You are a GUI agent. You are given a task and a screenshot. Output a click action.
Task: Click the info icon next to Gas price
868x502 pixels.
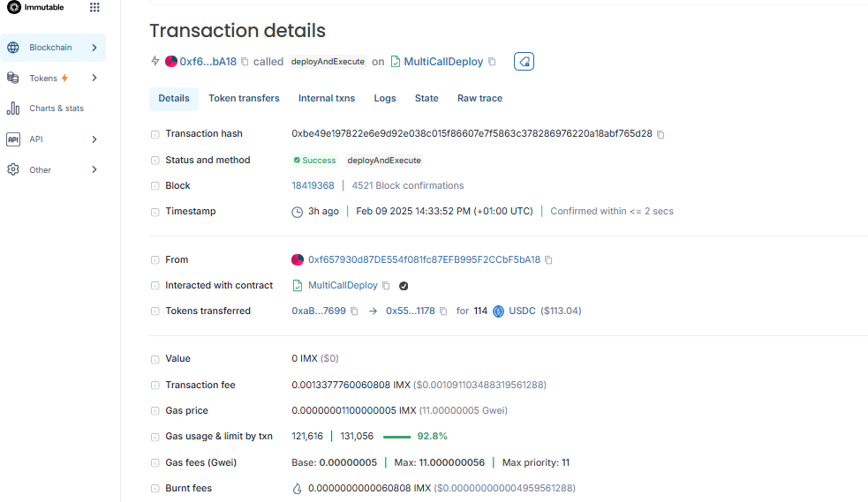(x=155, y=411)
